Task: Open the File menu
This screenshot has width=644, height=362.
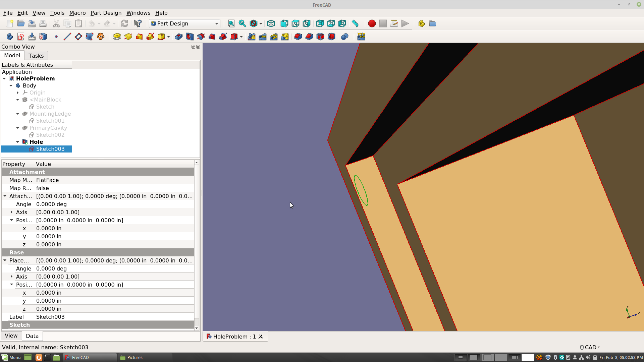Action: click(x=8, y=13)
